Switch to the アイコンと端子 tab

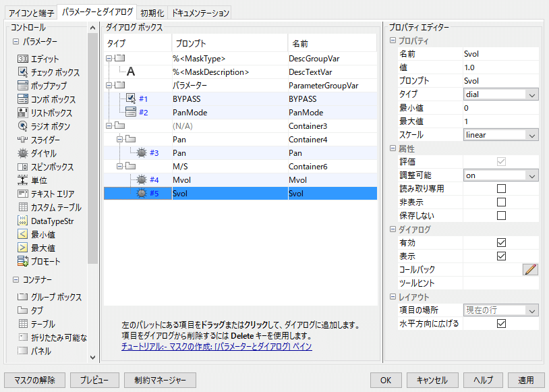tap(31, 13)
